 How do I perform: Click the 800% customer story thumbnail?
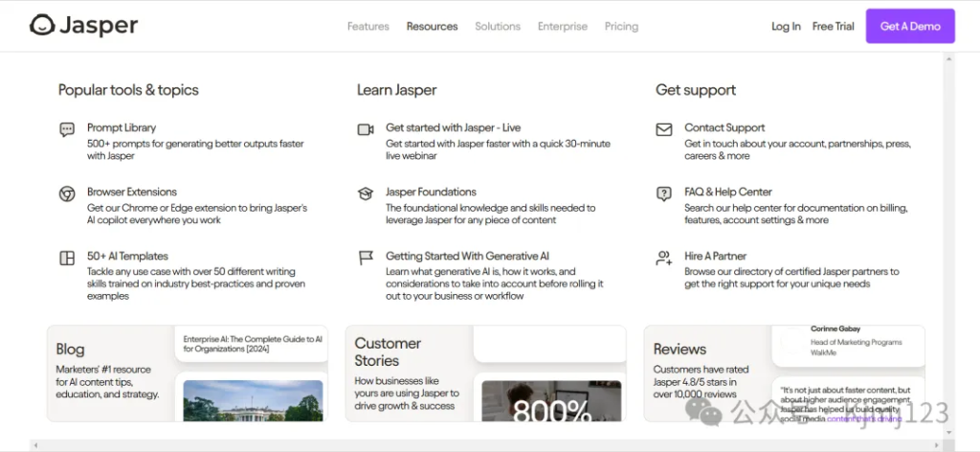[x=551, y=400]
